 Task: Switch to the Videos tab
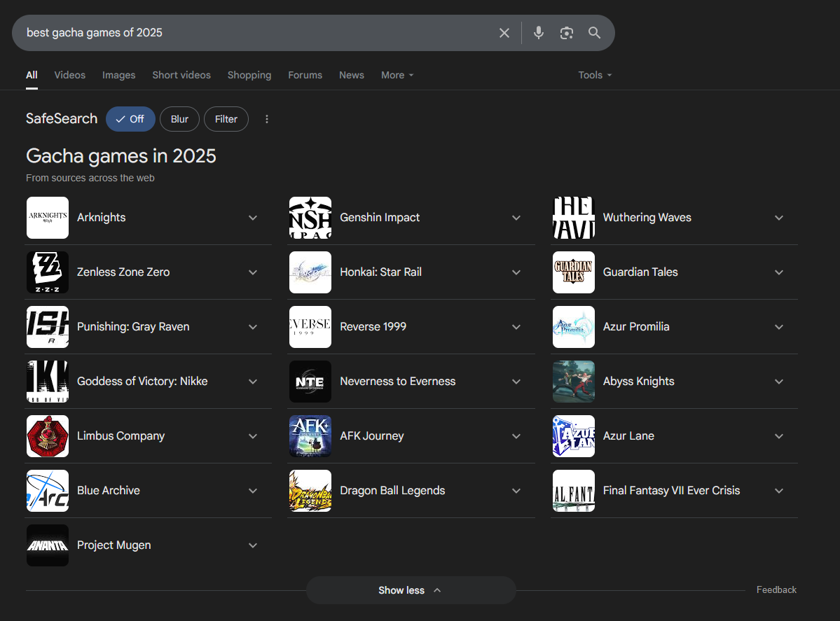pyautogui.click(x=69, y=75)
